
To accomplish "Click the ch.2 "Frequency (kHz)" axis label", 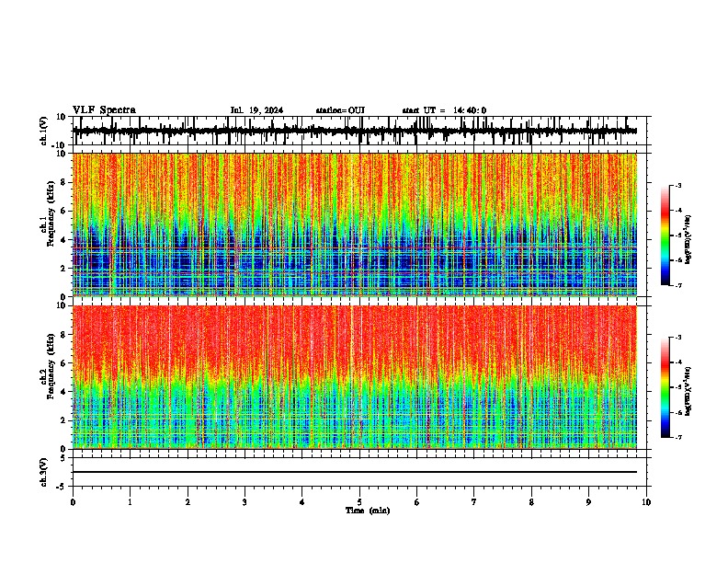I will pyautogui.click(x=51, y=366).
